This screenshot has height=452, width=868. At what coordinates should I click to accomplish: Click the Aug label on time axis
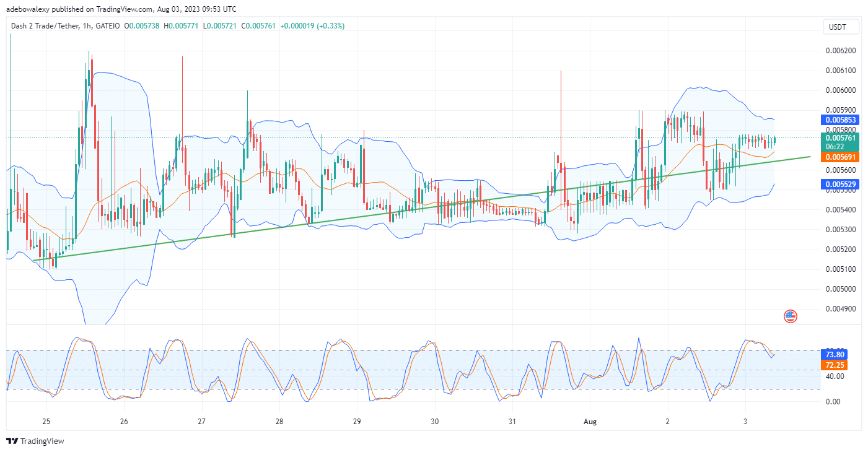(590, 422)
